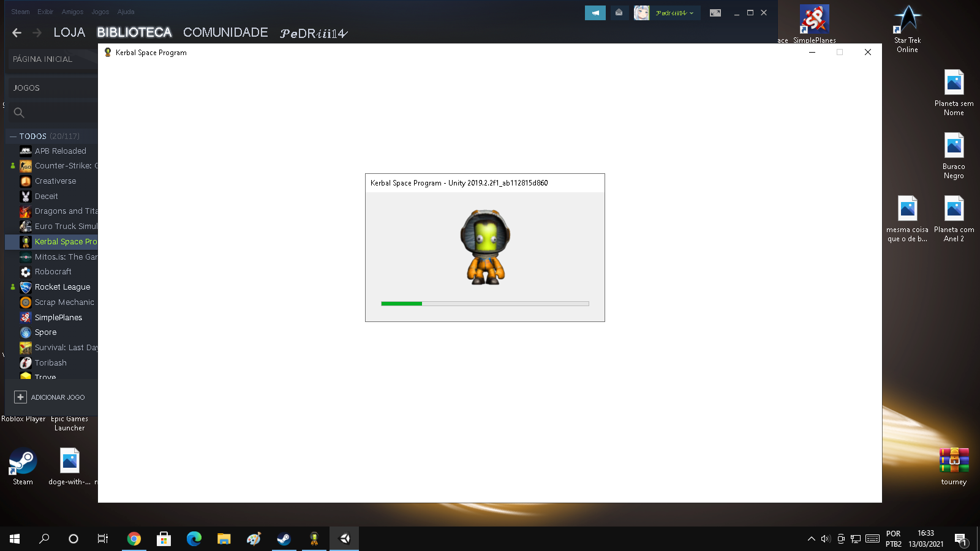Switch to Kerbal Space Program taskbar button

click(314, 539)
